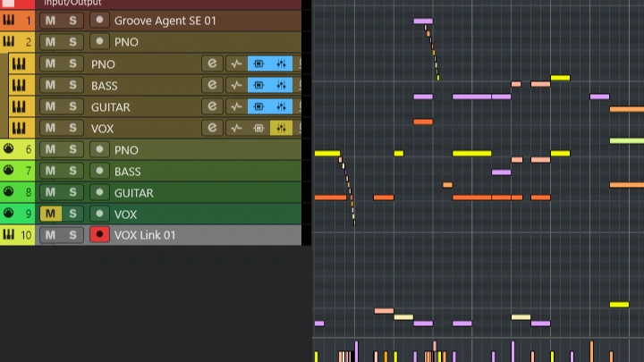644x362 pixels.
Task: Open channel settings (e) for nested GUITAR
Action: point(212,106)
